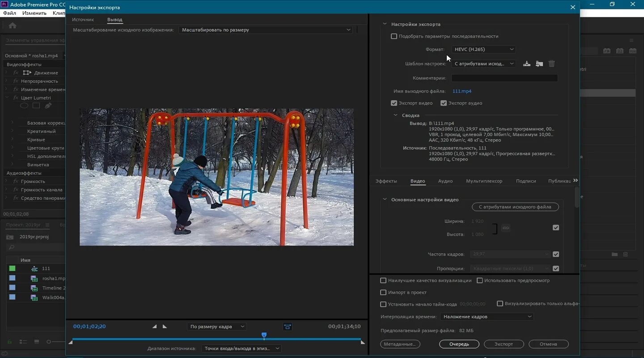Toggle the aspect ratio correction icon
Screen dimensions: 644x358
point(288,327)
